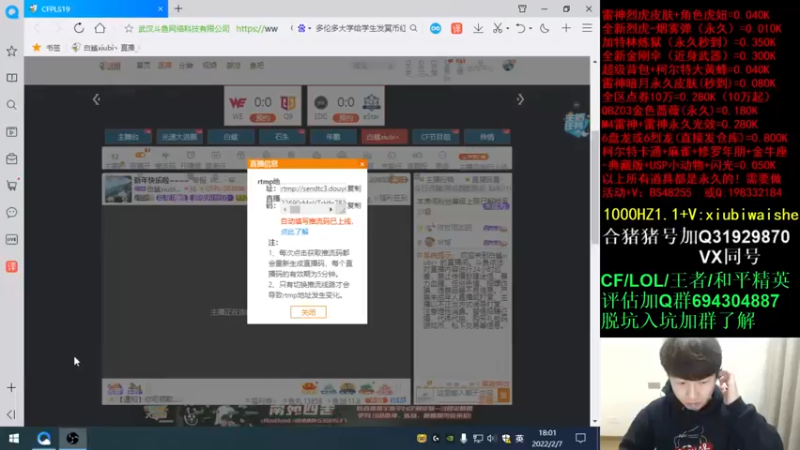The image size is (800, 450).
Task: Click the plus icon in browser toolbar
Action: (566, 29)
